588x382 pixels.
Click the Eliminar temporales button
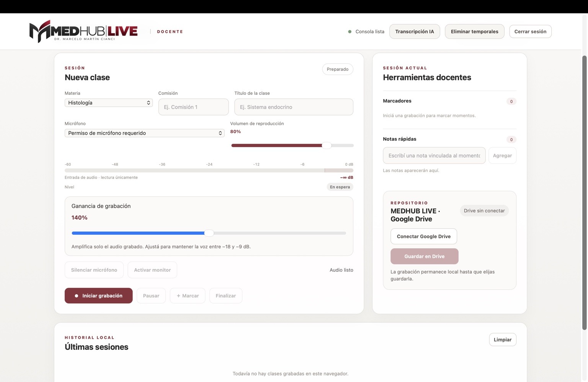pos(474,31)
